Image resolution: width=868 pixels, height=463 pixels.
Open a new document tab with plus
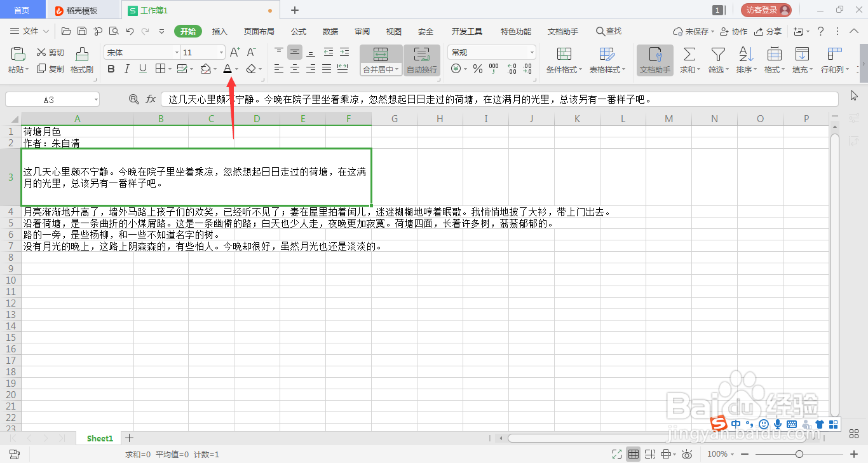295,10
